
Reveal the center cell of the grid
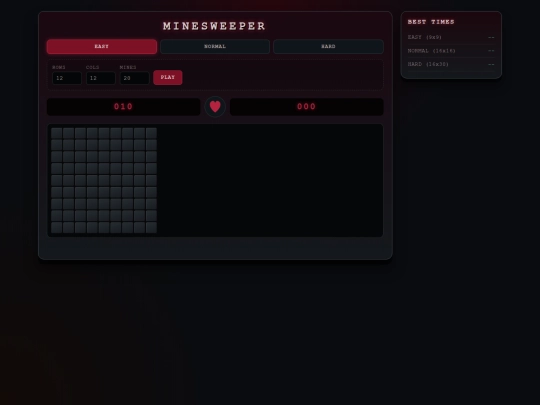coord(104,180)
